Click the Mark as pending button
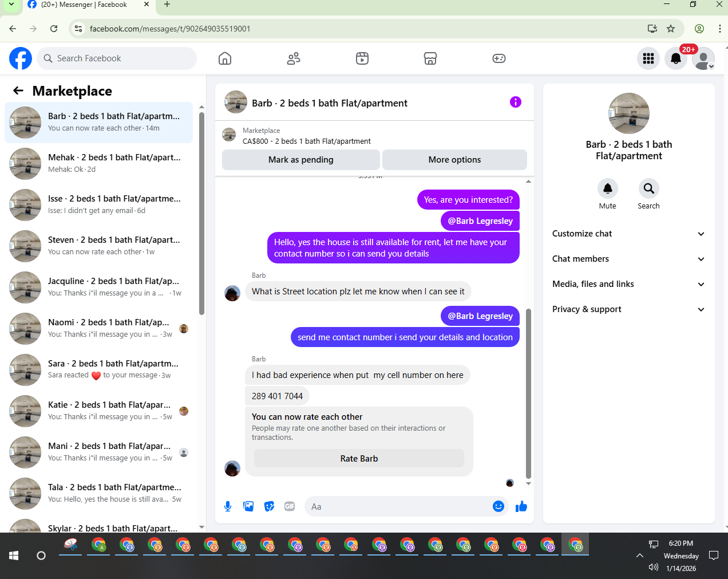The width and height of the screenshot is (728, 579). [x=301, y=160]
